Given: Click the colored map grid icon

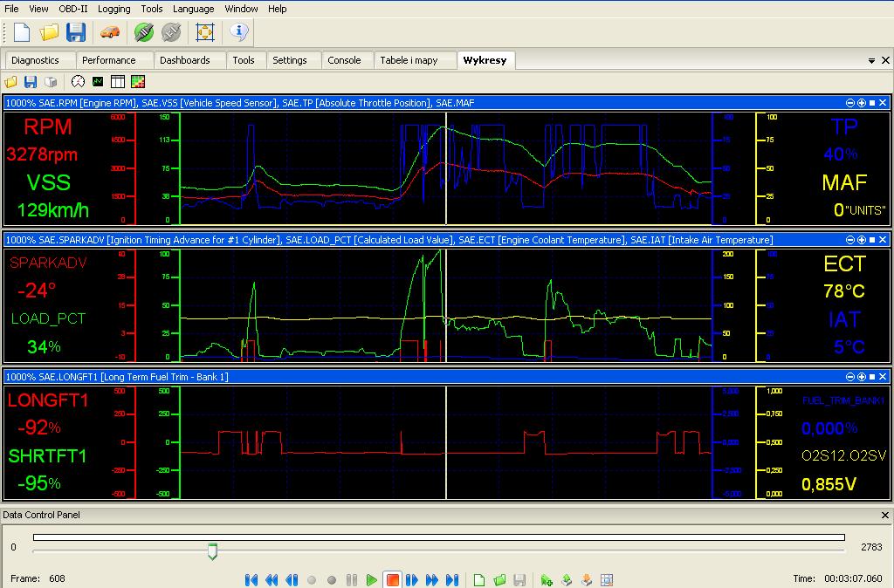Looking at the screenshot, I should click(137, 82).
